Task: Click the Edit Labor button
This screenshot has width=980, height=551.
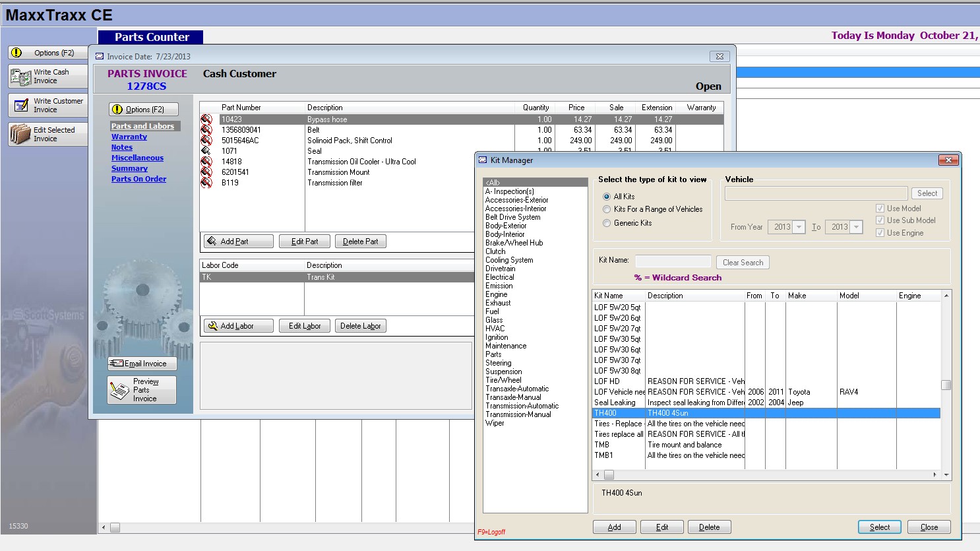Action: [305, 326]
